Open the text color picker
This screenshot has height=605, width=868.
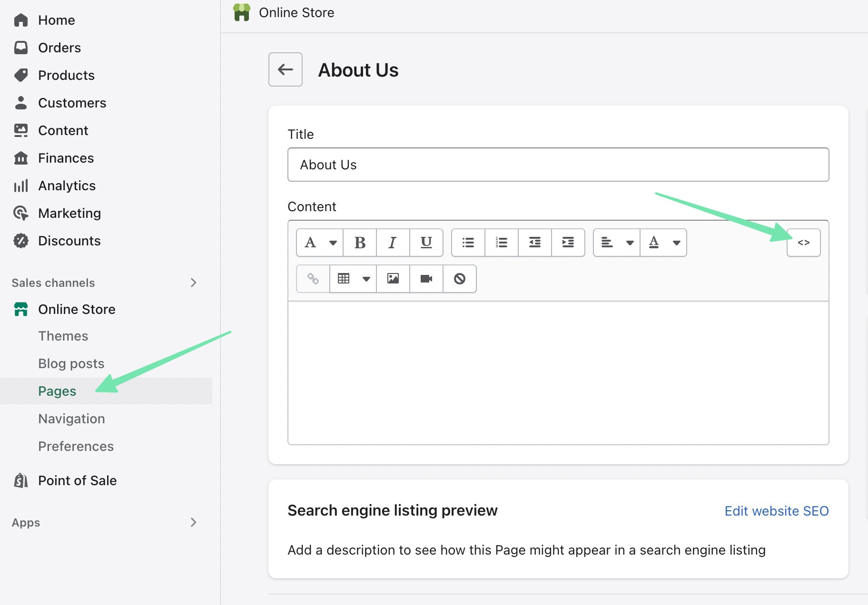click(x=664, y=243)
